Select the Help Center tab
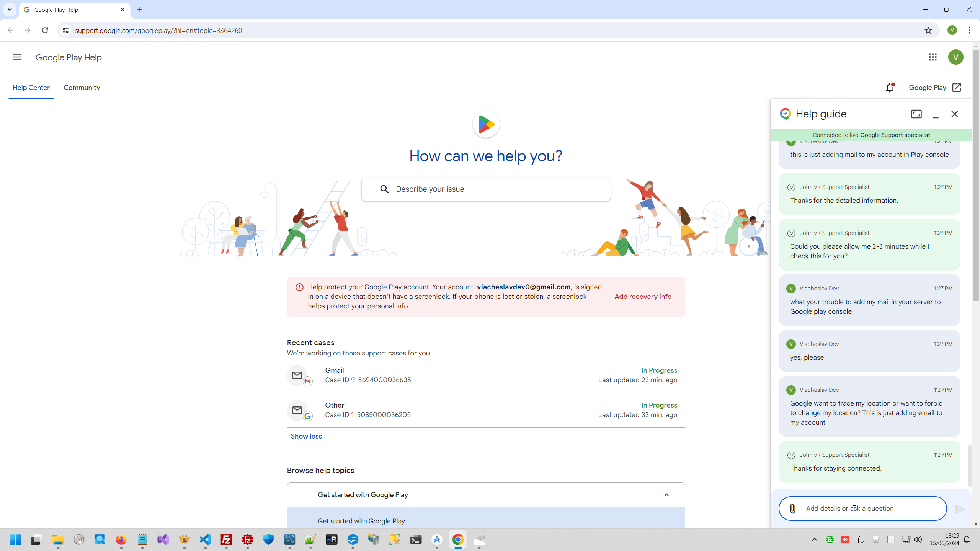 click(31, 88)
